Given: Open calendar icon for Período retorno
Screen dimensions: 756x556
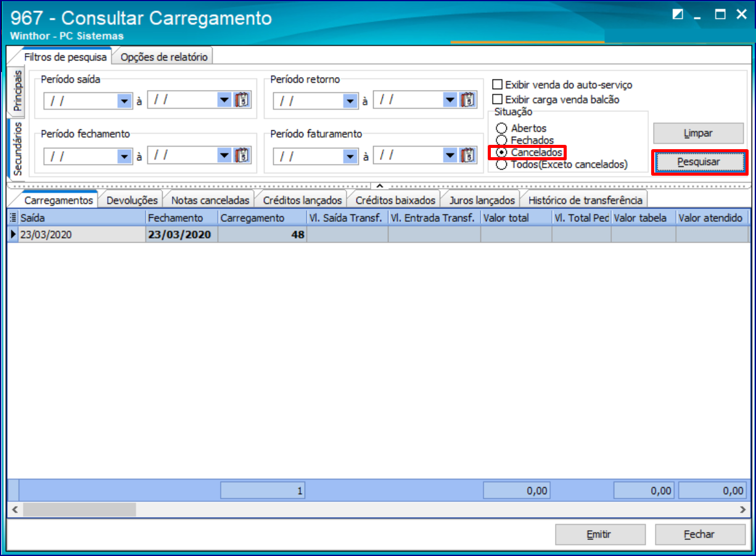Looking at the screenshot, I should point(469,100).
